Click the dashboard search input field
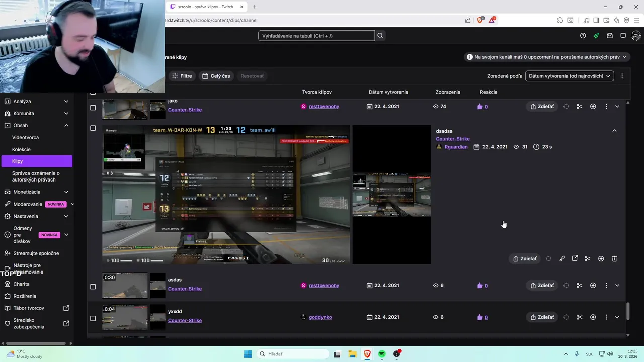The width and height of the screenshot is (644, 362). pyautogui.click(x=316, y=36)
